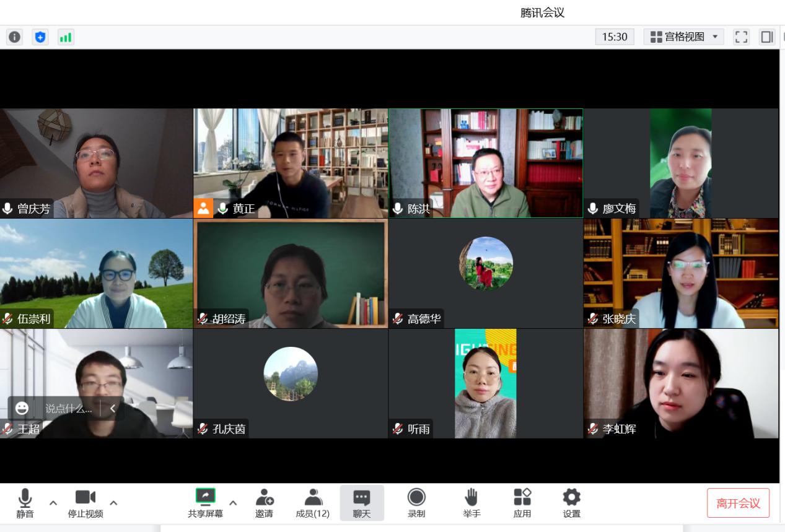The width and height of the screenshot is (785, 532).
Task: Open the 聊天 chat panel
Action: tap(362, 503)
